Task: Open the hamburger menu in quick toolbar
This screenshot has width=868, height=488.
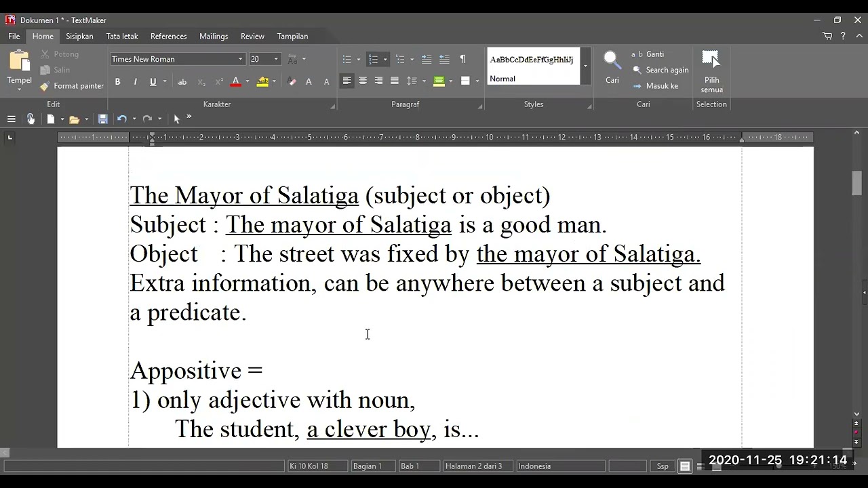Action: click(x=12, y=119)
